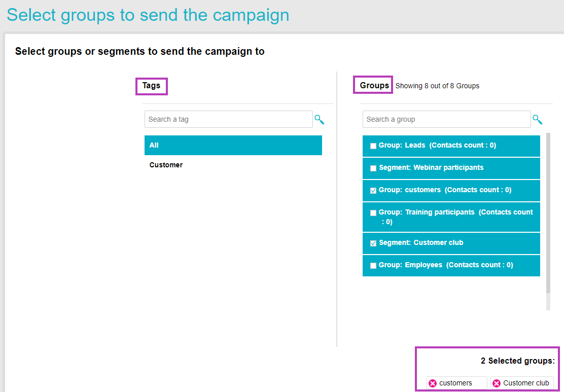564x392 pixels.
Task: Check the Group: Training participants checkbox
Action: tap(373, 212)
